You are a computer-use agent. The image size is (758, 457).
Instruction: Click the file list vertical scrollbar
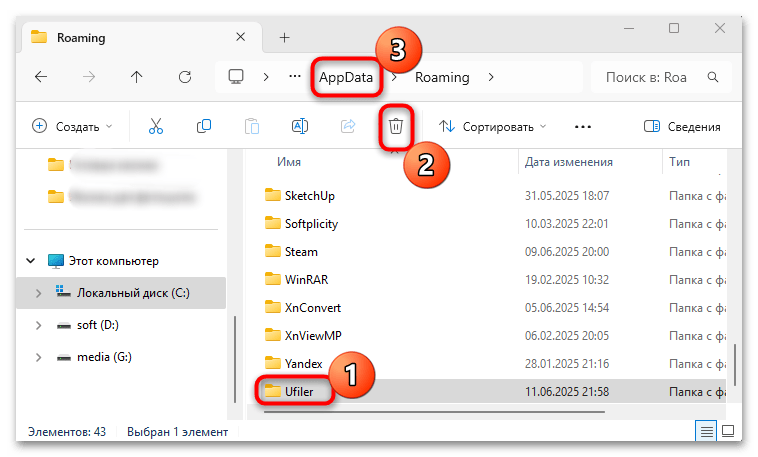[735, 365]
